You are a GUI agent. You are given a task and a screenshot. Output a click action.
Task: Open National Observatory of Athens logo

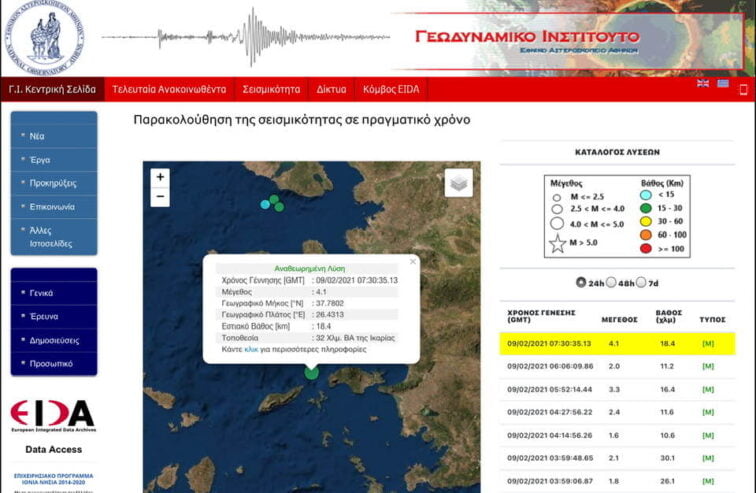click(44, 38)
